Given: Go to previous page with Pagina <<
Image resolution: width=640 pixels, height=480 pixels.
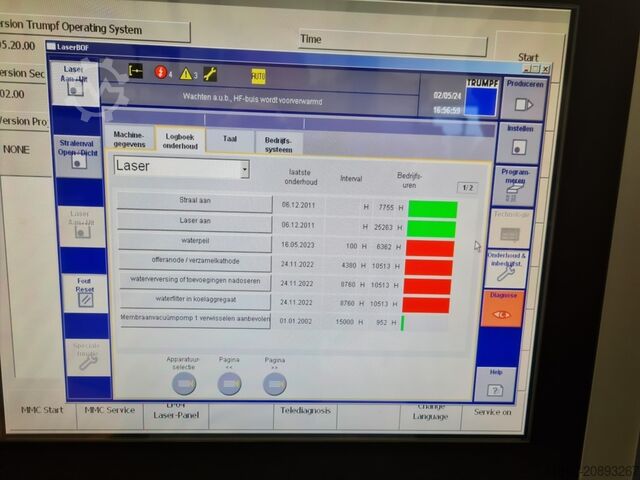Looking at the screenshot, I should [x=229, y=384].
